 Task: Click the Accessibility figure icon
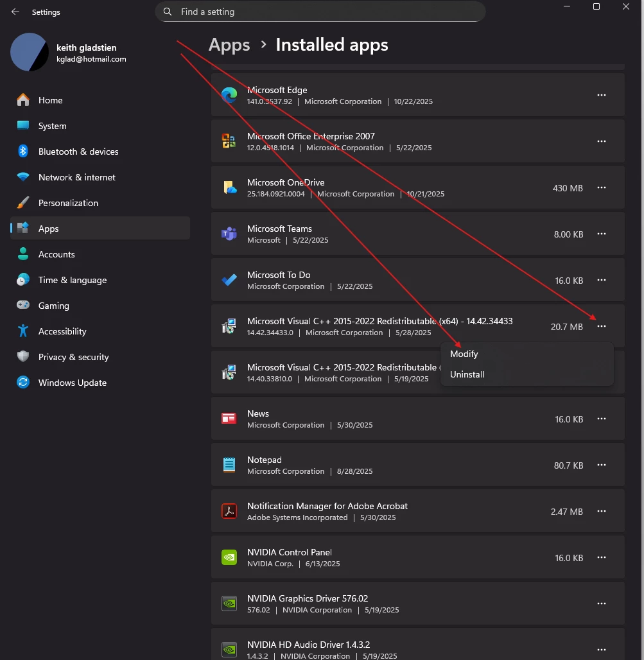tap(23, 331)
